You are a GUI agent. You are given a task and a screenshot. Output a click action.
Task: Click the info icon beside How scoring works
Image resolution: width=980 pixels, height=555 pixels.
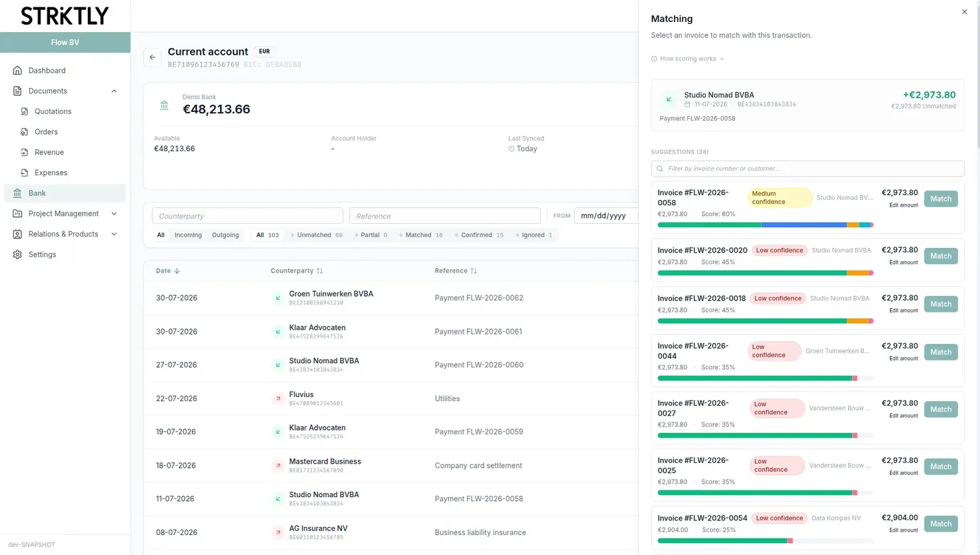tap(654, 59)
